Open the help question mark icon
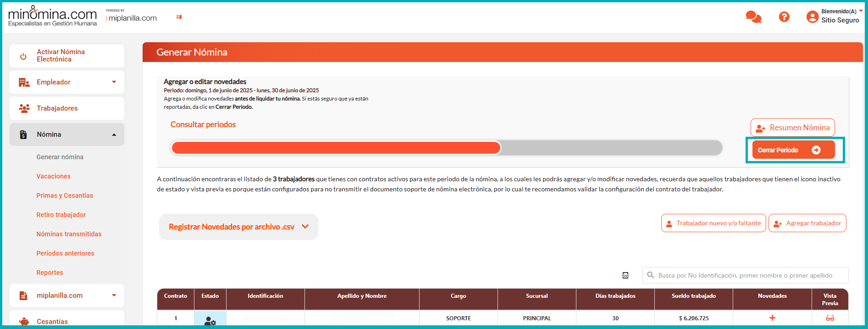 point(784,17)
